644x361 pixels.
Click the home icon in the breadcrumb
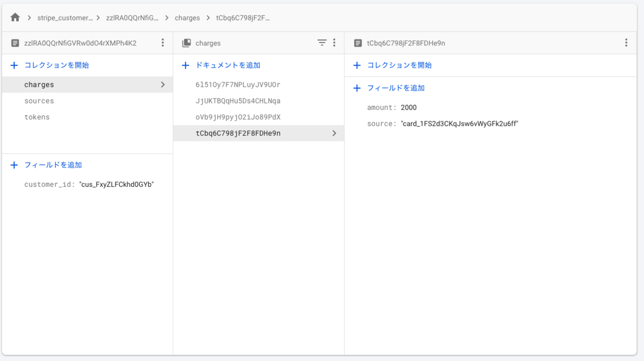pyautogui.click(x=14, y=17)
